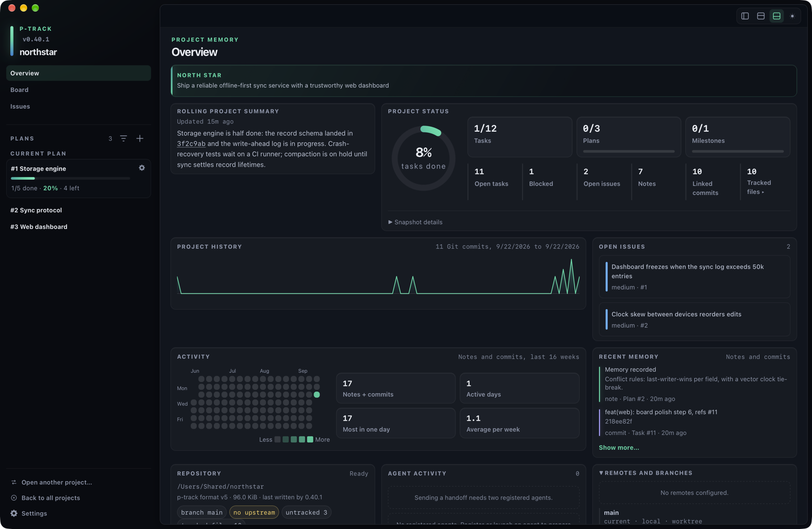Image resolution: width=812 pixels, height=529 pixels.
Task: Click the Back to all projects icon
Action: coord(14,498)
